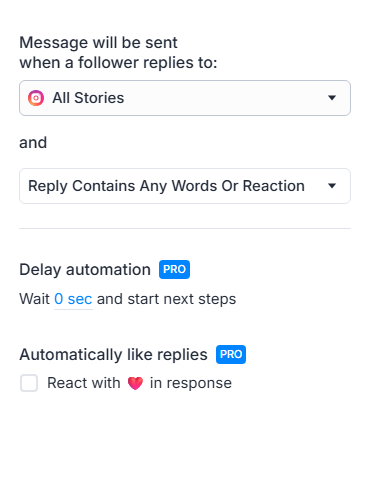Click the 'when a follower replies to:' text
The height and width of the screenshot is (477, 372).
(x=118, y=63)
